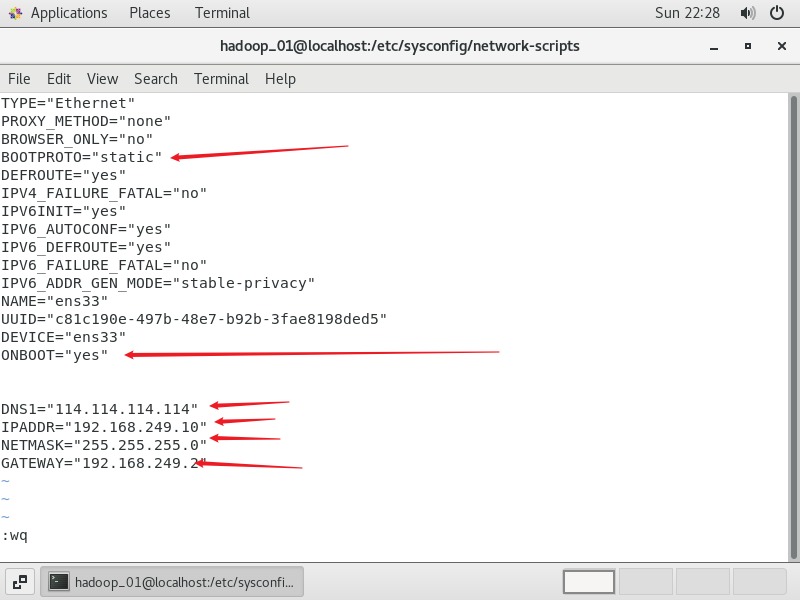This screenshot has height=600, width=800.
Task: Open the volume speaker icon
Action: click(x=747, y=13)
